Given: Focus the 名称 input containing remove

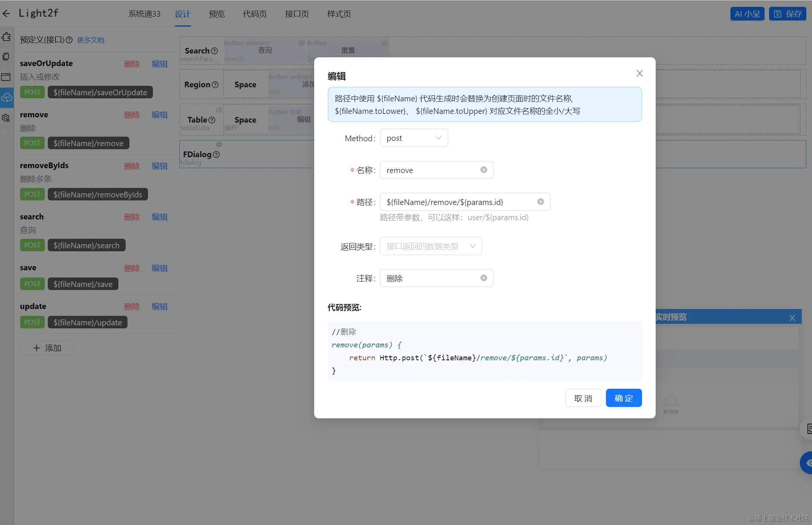Looking at the screenshot, I should click(x=436, y=170).
